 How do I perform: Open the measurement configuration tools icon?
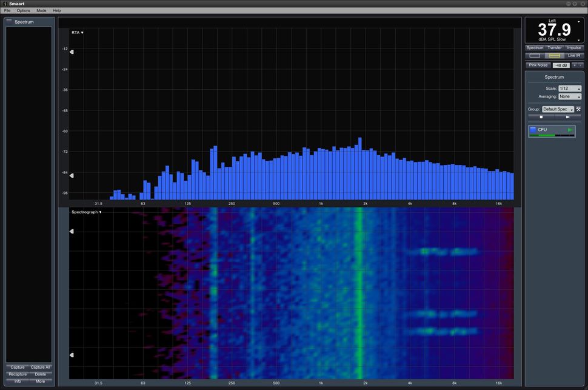coord(578,109)
